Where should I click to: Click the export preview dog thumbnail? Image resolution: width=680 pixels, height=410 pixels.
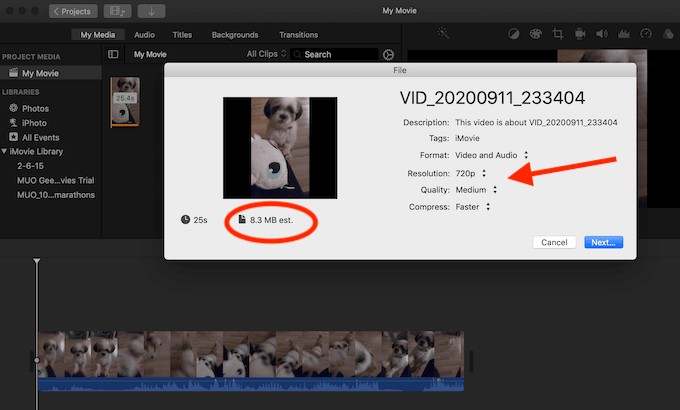click(280, 148)
